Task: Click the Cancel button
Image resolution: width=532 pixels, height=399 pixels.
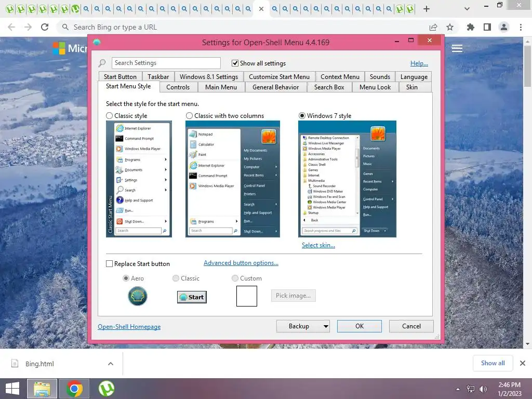Action: point(411,326)
